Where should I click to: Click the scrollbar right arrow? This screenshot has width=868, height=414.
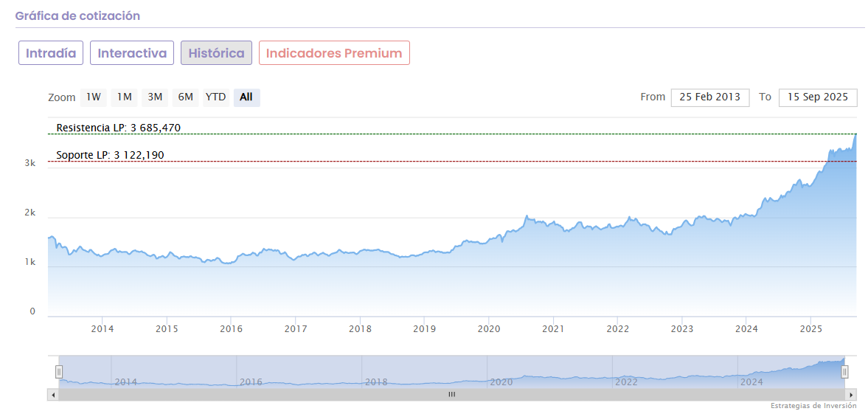point(851,395)
